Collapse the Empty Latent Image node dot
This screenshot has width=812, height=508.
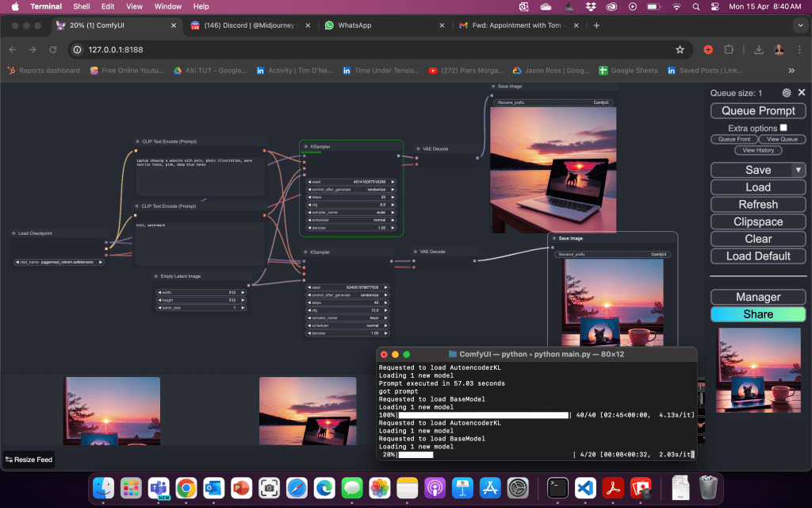[x=156, y=276]
